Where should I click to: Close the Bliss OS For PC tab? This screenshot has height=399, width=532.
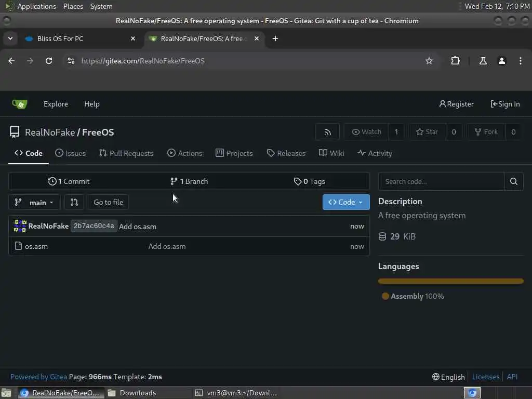(133, 38)
